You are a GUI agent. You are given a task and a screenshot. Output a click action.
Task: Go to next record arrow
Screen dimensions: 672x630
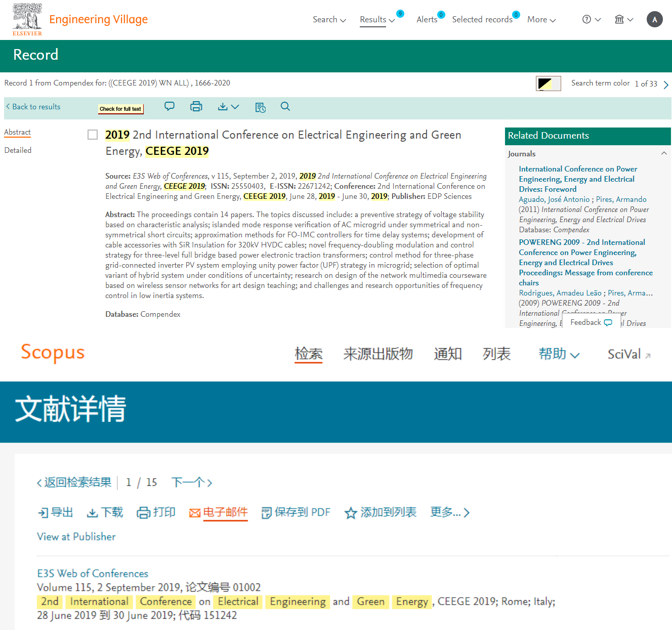666,85
